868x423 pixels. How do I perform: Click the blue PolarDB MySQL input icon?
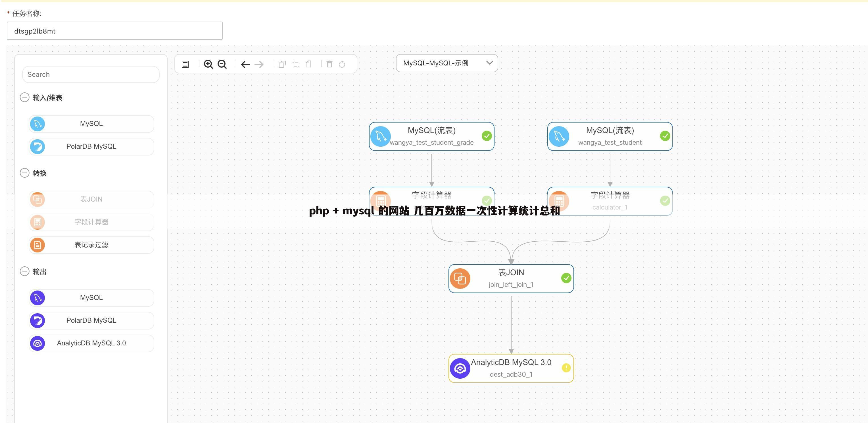(37, 147)
